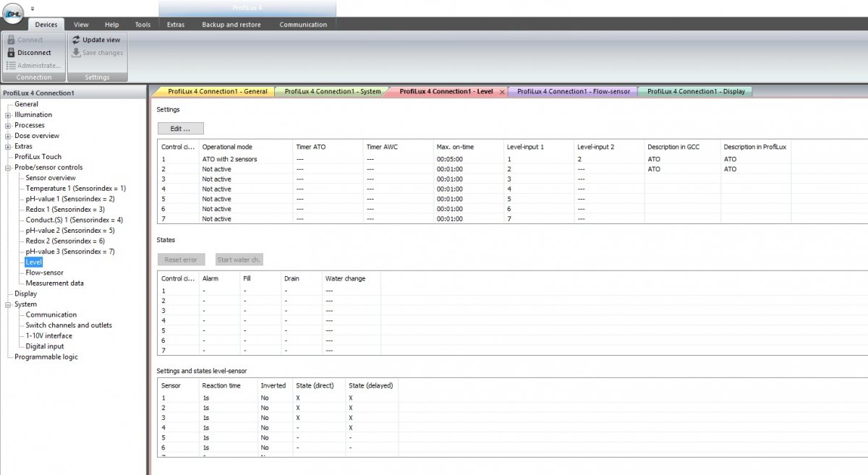The height and width of the screenshot is (475, 868).
Task: Click the Administrate list icon
Action: coord(11,65)
